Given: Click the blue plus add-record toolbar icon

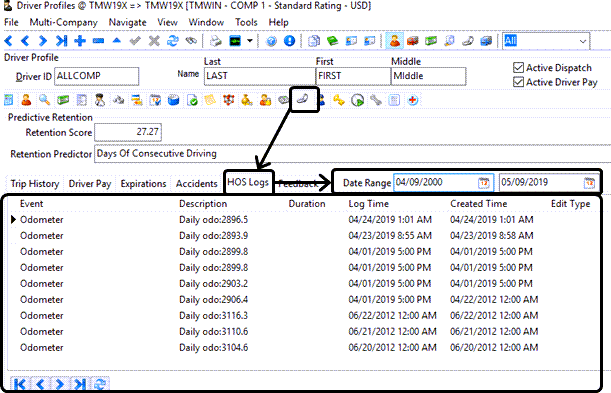Looking at the screenshot, I should (80, 41).
